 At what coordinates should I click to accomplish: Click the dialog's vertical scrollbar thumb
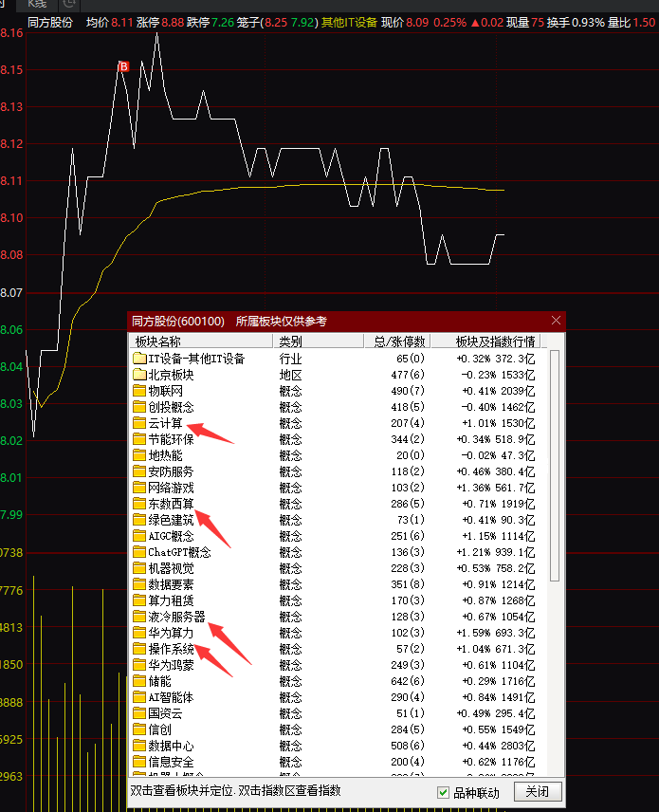click(x=555, y=466)
